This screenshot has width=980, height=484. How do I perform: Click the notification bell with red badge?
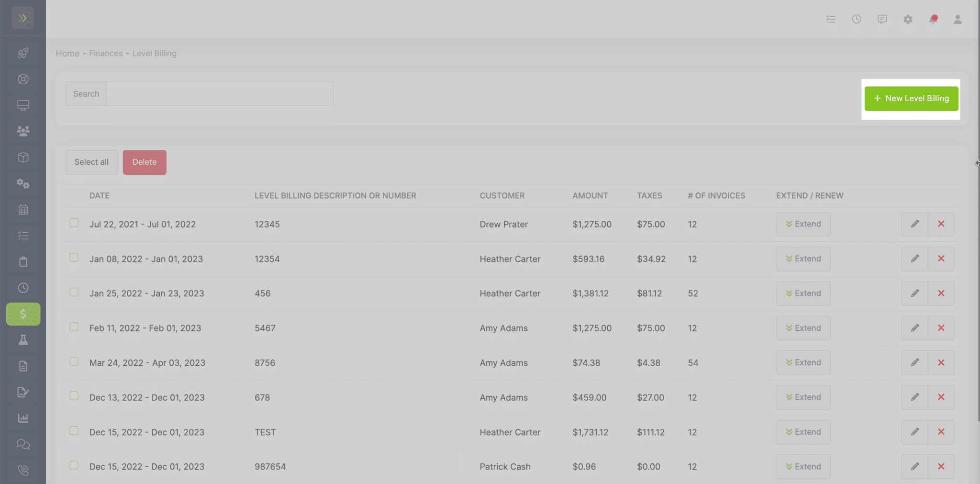click(934, 19)
